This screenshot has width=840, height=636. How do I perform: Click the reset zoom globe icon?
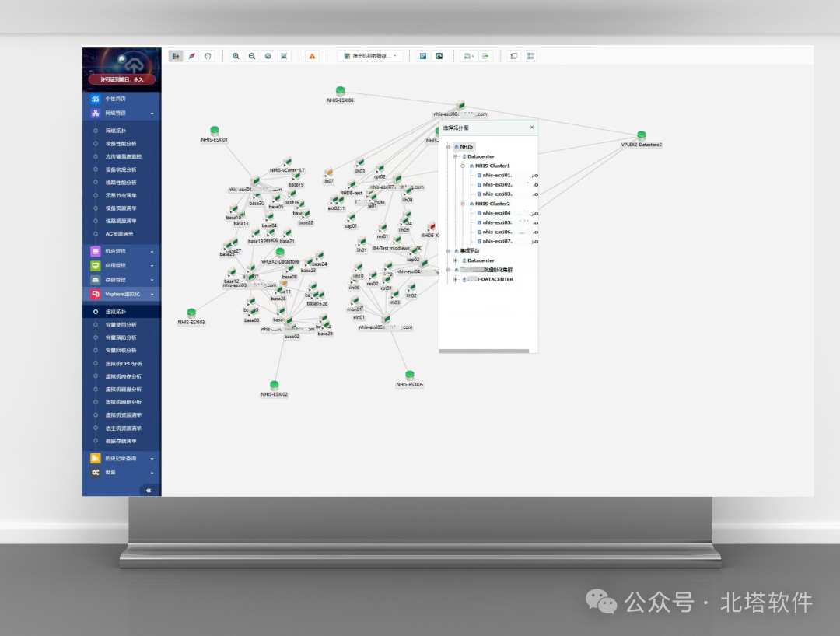click(268, 56)
